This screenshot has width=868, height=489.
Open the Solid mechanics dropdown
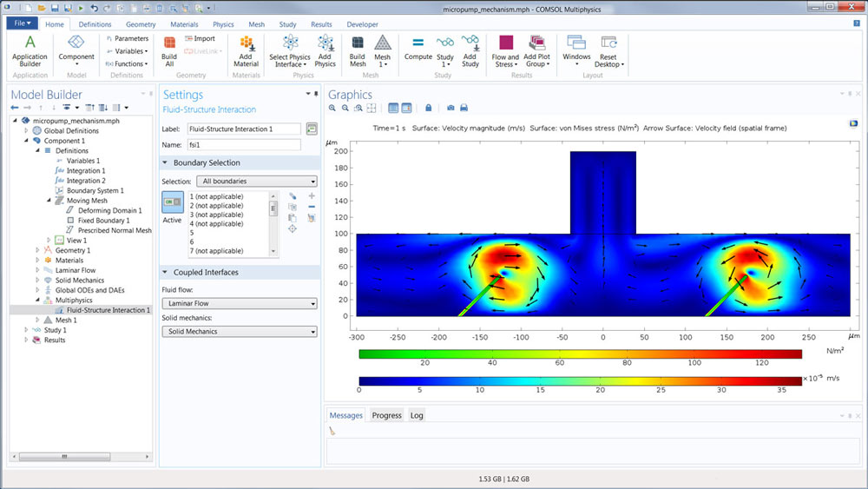(x=240, y=332)
